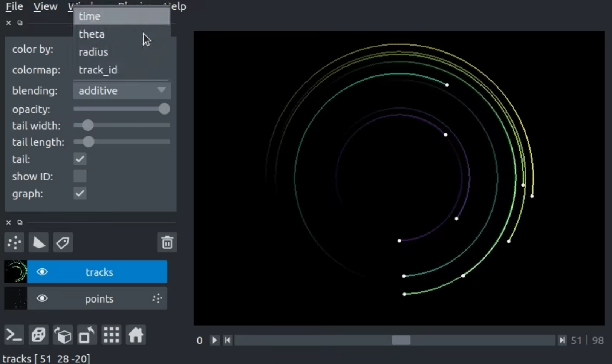This screenshot has height=364, width=612.
Task: Delete selected layer with trash icon
Action: 167,243
